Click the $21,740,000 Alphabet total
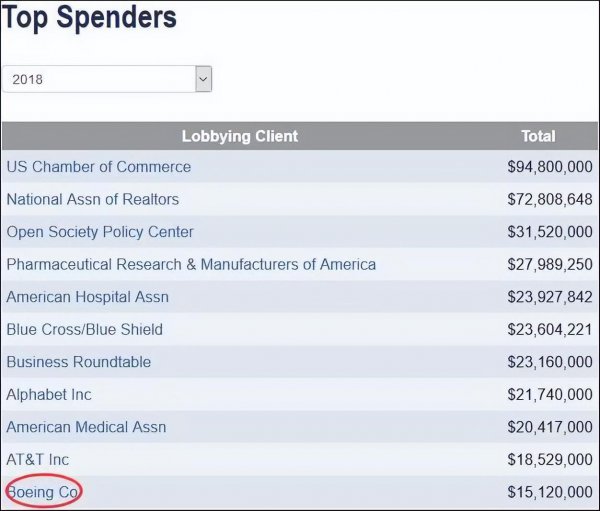 pos(550,394)
